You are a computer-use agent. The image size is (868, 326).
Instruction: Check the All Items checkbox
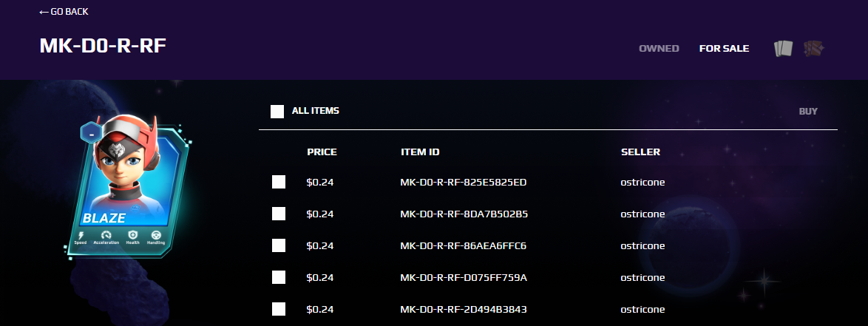pos(277,111)
